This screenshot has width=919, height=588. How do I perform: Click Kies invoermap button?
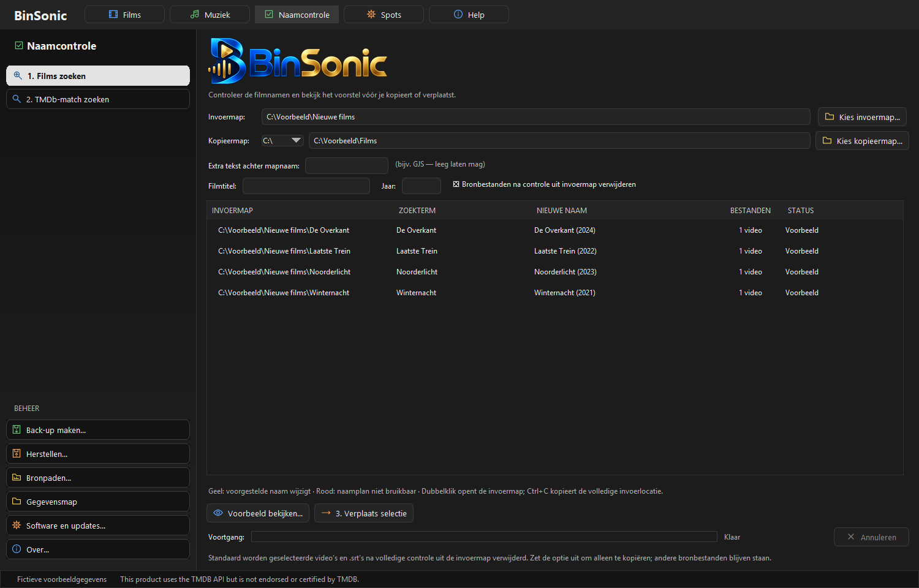pyautogui.click(x=862, y=117)
